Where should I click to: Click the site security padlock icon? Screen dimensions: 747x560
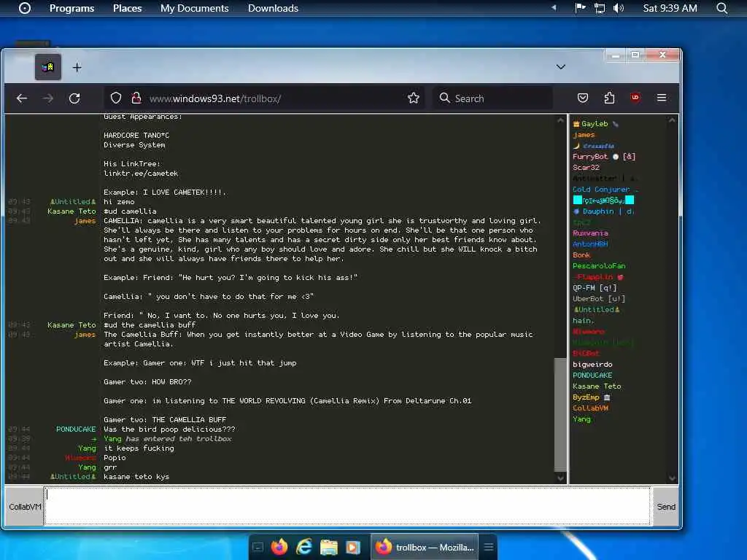tap(136, 98)
